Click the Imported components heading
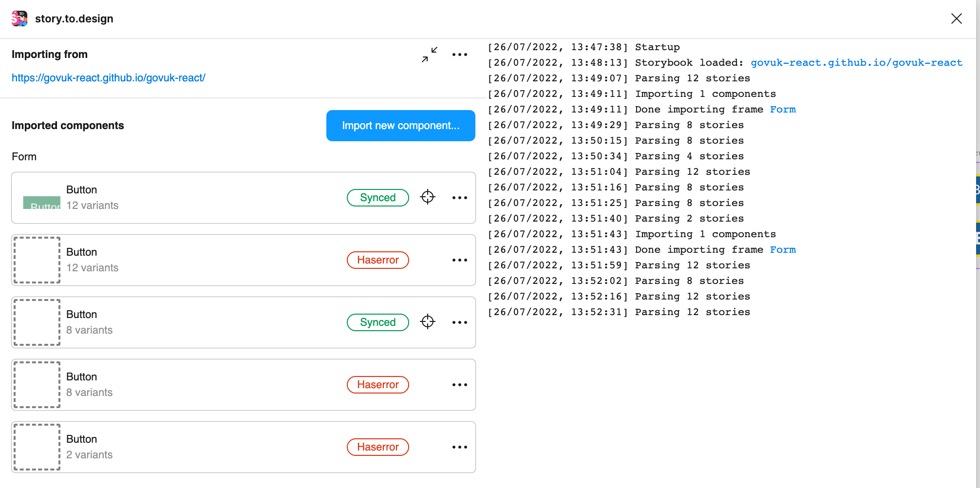 pyautogui.click(x=68, y=126)
